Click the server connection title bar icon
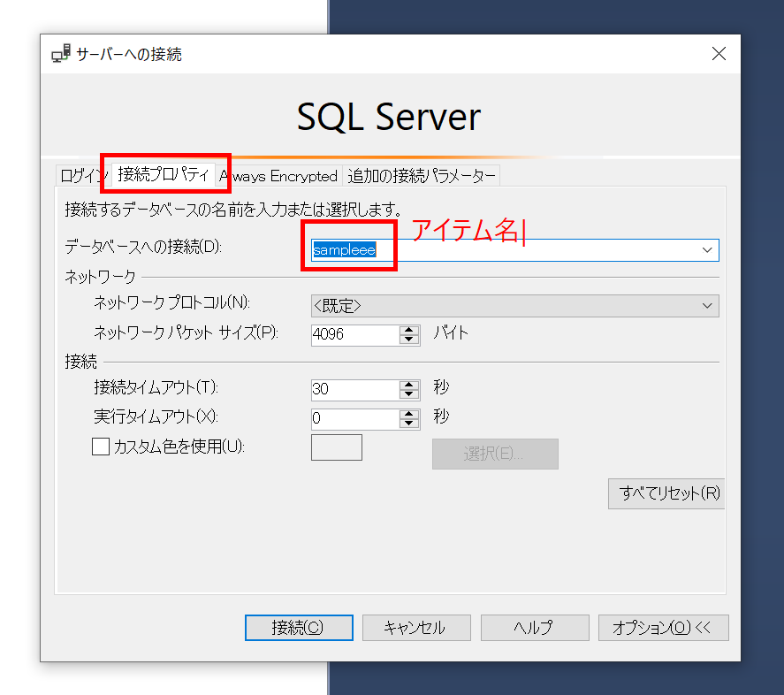The width and height of the screenshot is (784, 695). click(x=61, y=54)
